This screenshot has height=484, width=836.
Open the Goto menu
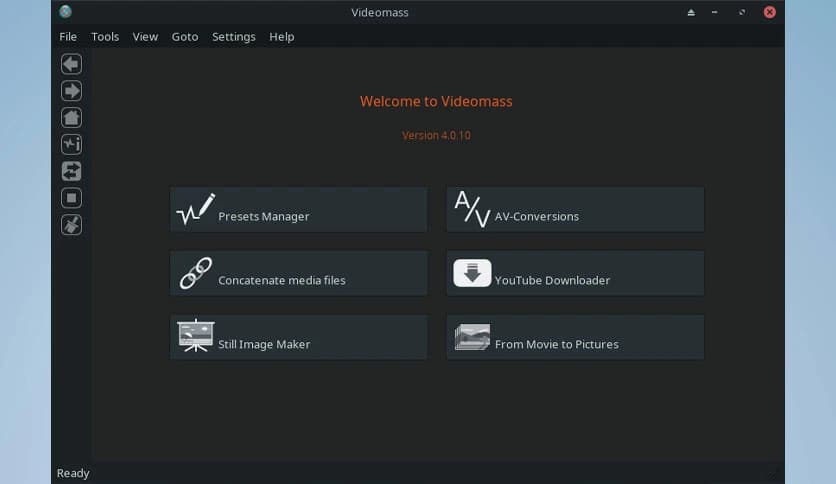click(185, 37)
